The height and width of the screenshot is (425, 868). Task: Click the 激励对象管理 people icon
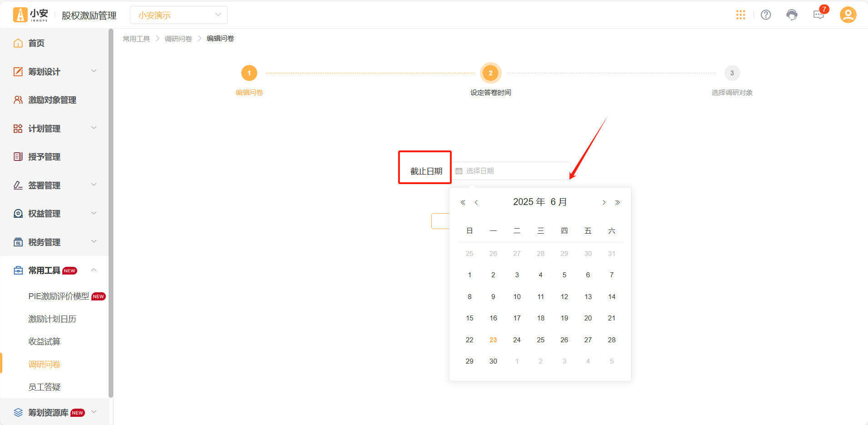pos(18,100)
